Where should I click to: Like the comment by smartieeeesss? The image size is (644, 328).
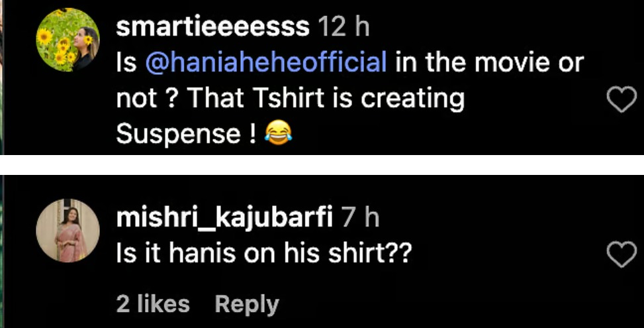click(621, 100)
